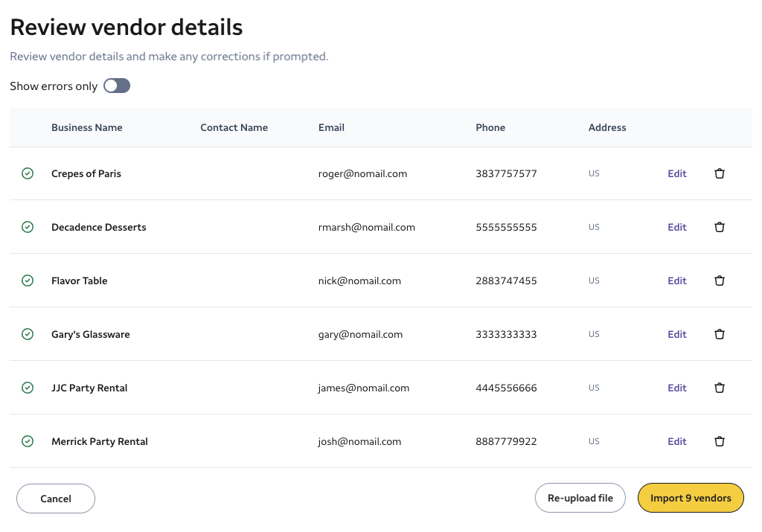The image size is (762, 532).
Task: Click the Business Name column header
Action: point(87,127)
